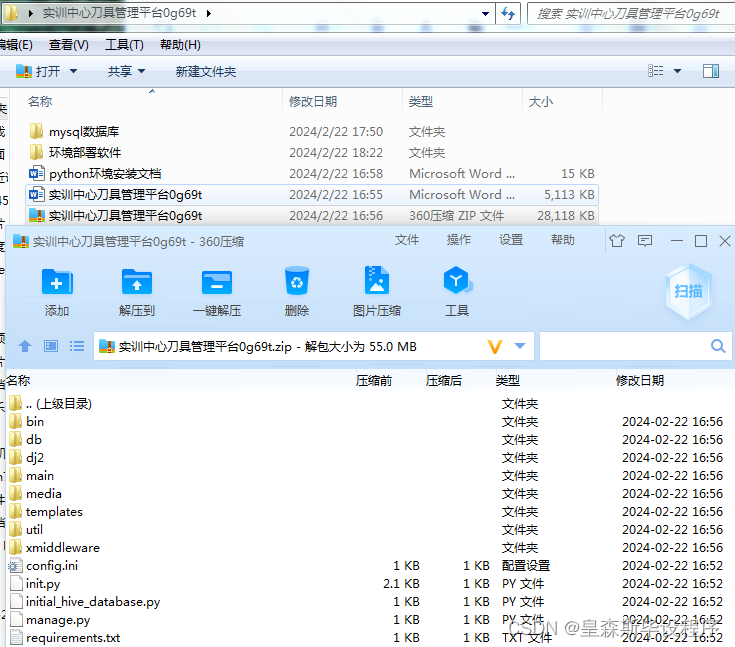Click the 添加 (Add) icon in 360压缩

click(x=57, y=281)
